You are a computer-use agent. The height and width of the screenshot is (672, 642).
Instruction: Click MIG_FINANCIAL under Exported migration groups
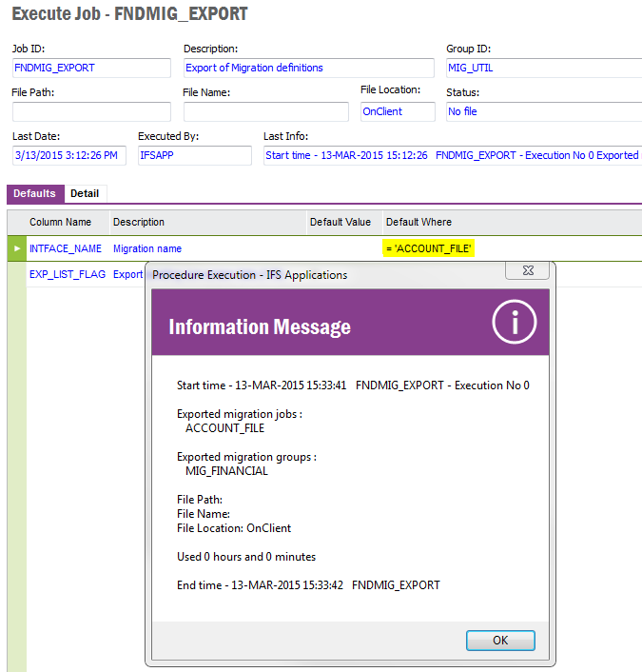coord(226,471)
